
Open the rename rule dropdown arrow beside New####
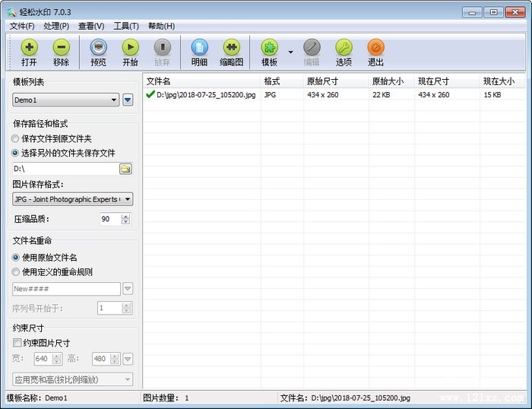click(x=128, y=289)
